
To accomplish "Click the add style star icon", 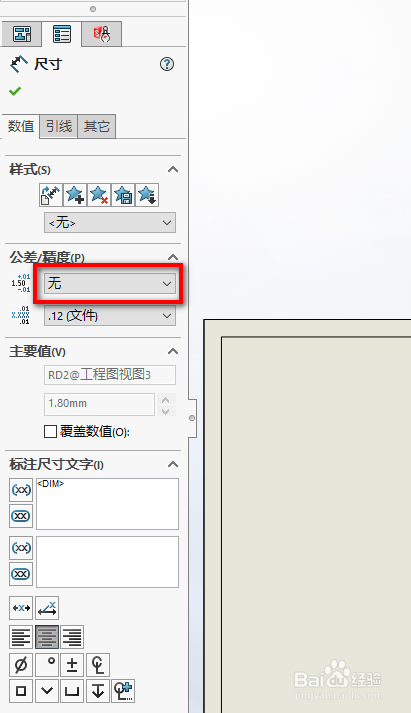I will pyautogui.click(x=75, y=195).
